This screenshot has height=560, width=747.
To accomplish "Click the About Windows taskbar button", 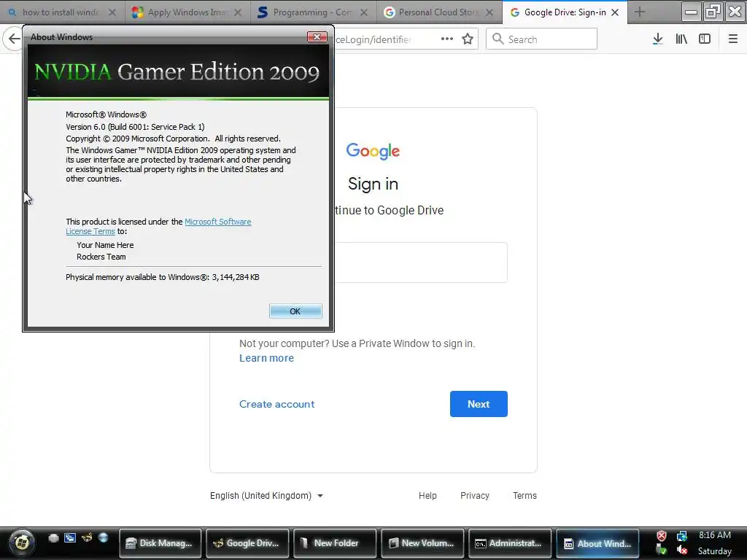I will pos(597,542).
